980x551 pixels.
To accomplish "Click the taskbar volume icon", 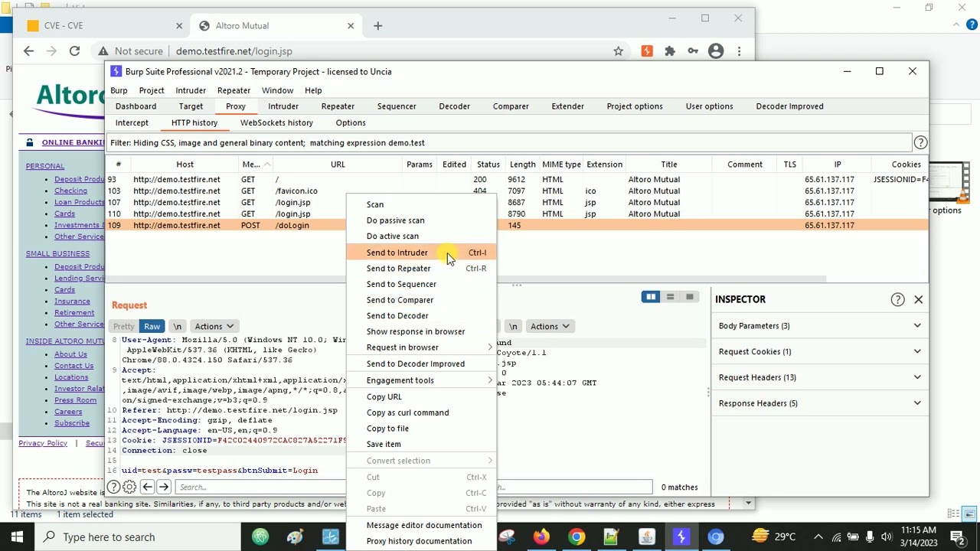I will (887, 536).
